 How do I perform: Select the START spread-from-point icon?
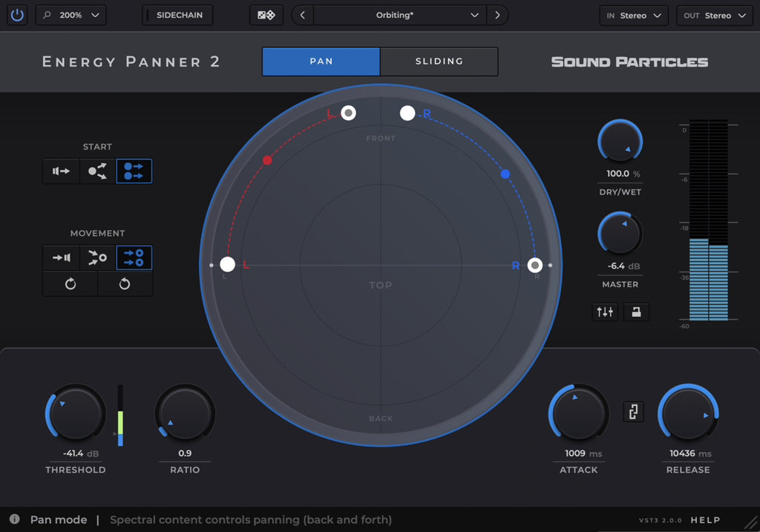click(97, 171)
